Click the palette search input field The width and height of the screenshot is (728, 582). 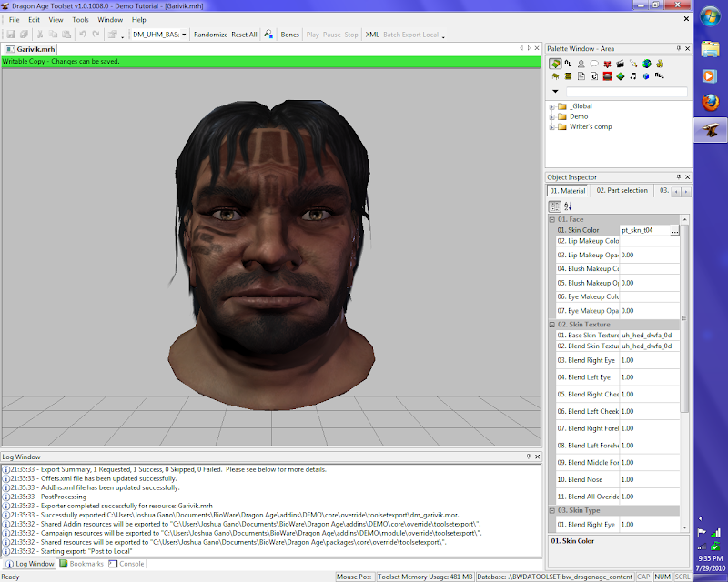tap(626, 92)
